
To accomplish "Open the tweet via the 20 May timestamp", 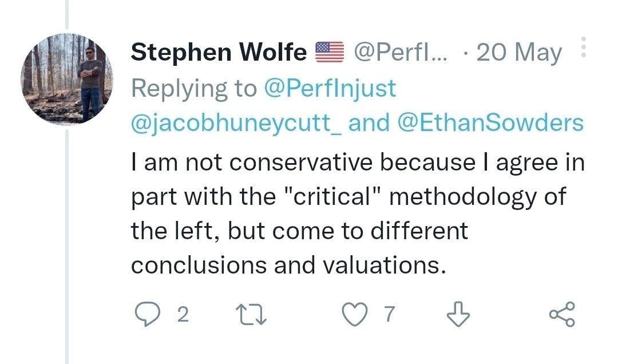I will [519, 53].
